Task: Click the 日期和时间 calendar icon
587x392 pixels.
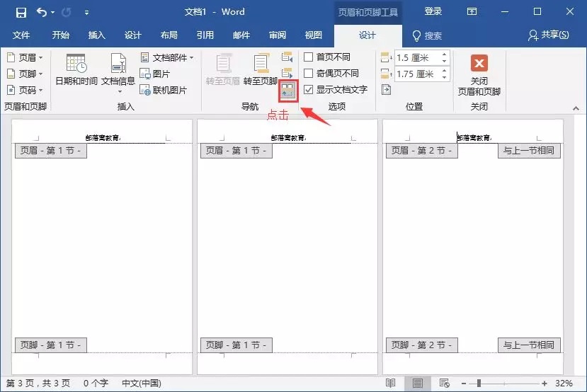Action: (76, 63)
